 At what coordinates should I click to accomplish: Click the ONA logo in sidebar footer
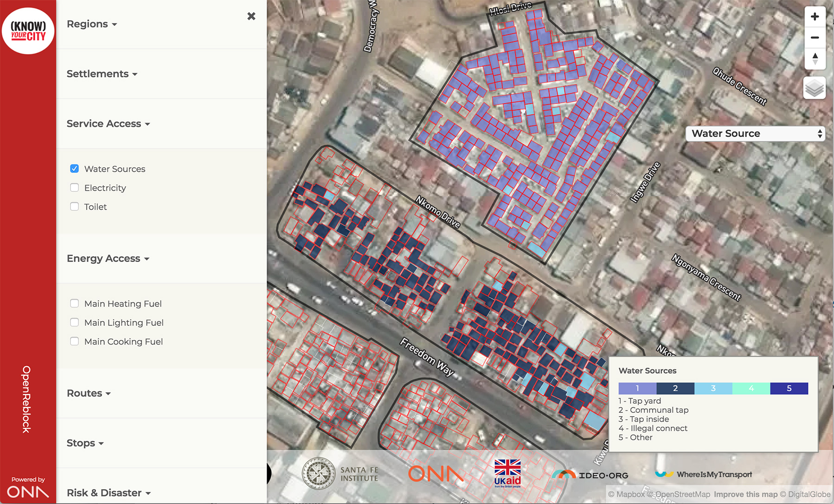click(28, 491)
